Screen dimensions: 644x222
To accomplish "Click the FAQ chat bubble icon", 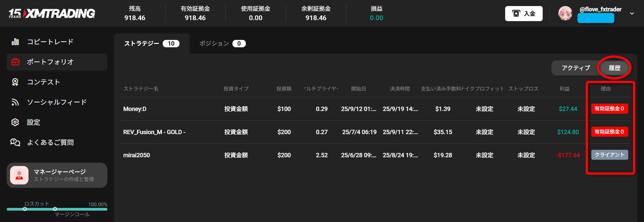I will 15,143.
